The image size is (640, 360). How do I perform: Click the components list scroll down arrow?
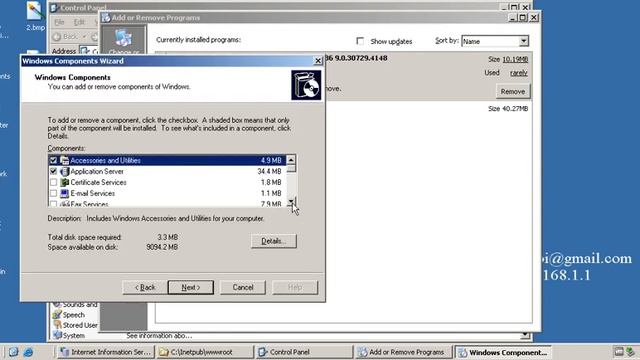point(291,202)
